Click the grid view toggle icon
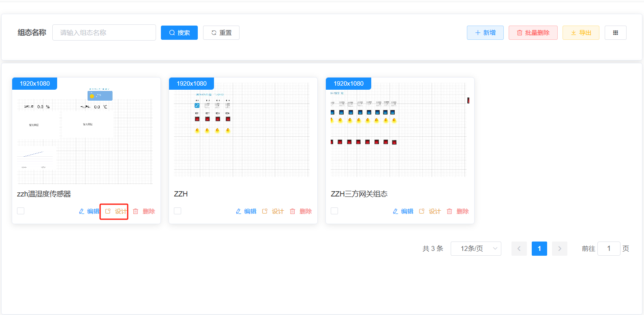 [x=615, y=33]
